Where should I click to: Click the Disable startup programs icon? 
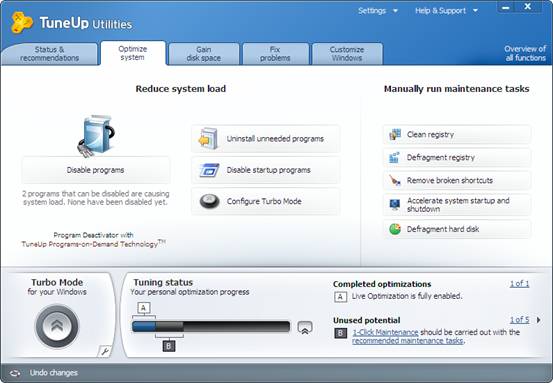tap(209, 170)
